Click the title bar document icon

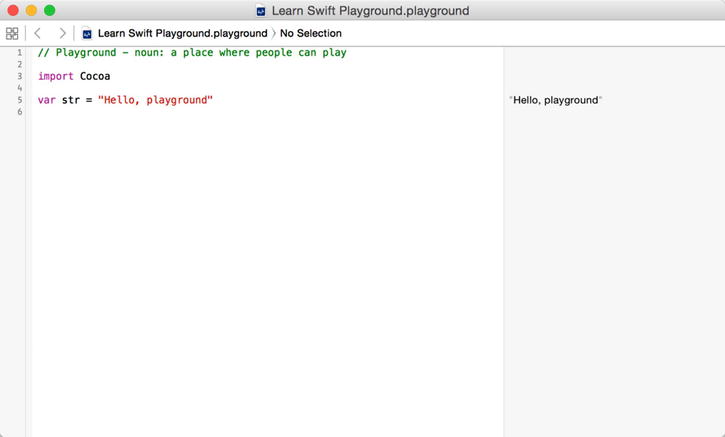(261, 11)
